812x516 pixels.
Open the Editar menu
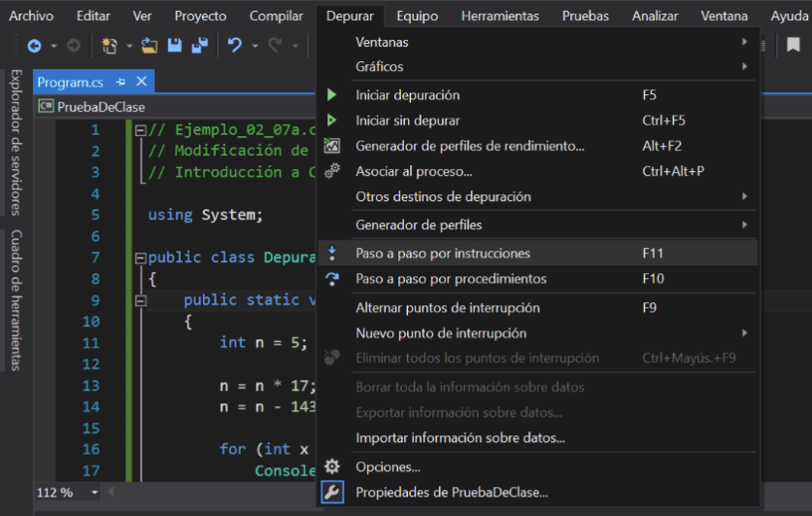pos(93,17)
